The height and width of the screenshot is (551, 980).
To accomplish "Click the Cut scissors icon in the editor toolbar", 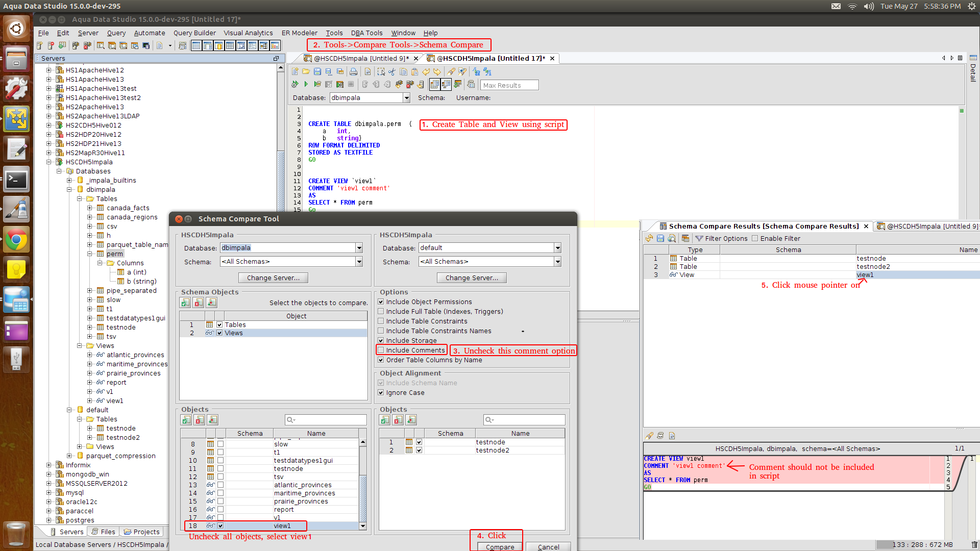I will click(392, 71).
